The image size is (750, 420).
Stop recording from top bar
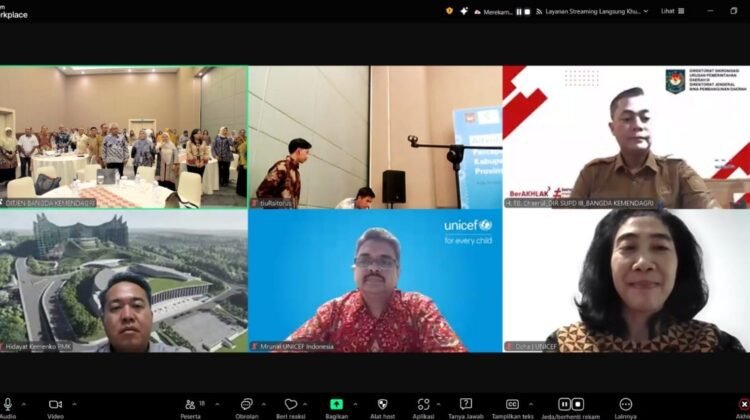click(x=527, y=12)
